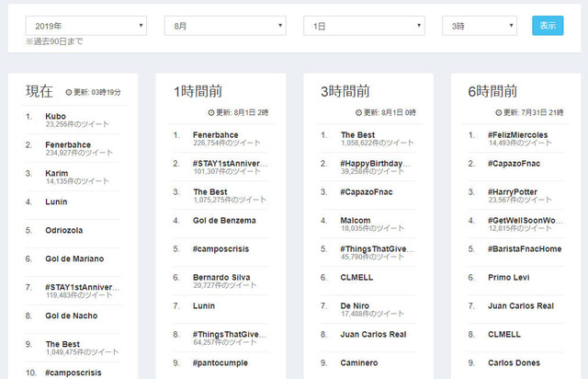The height and width of the screenshot is (379, 588).
Task: Select the #HarryPotter trend
Action: click(513, 192)
